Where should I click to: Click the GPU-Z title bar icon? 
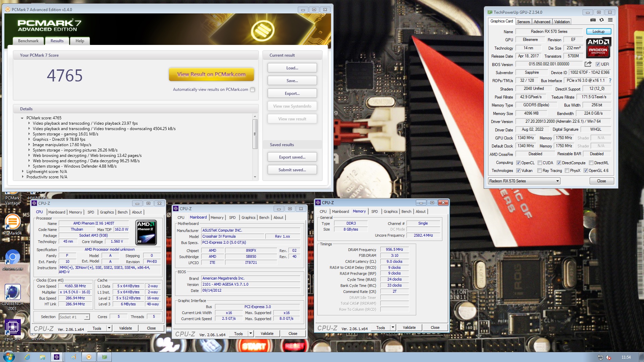(x=490, y=12)
